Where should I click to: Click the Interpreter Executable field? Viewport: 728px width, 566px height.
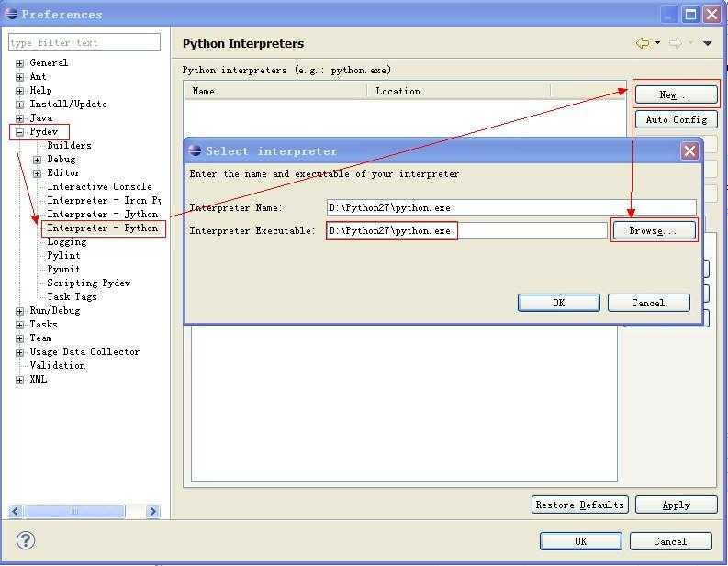point(466,230)
